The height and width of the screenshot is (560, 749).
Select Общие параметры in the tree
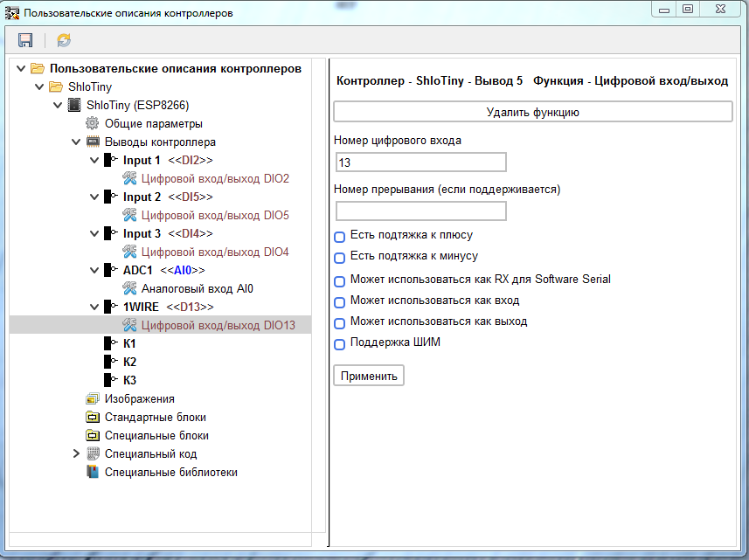coord(153,124)
